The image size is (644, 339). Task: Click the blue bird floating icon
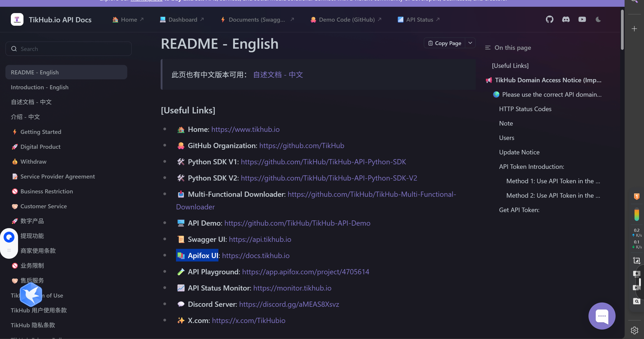[31, 295]
